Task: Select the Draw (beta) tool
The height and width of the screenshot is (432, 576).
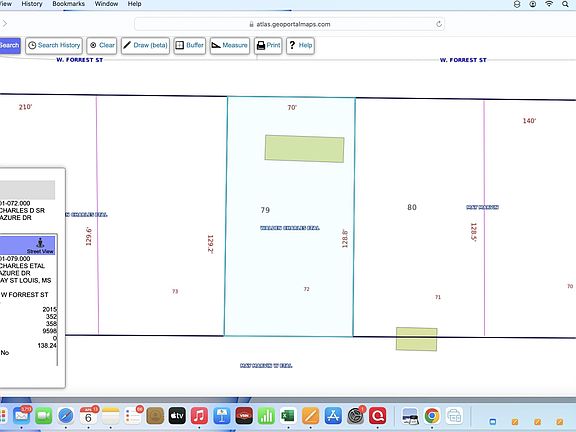Action: 145,46
